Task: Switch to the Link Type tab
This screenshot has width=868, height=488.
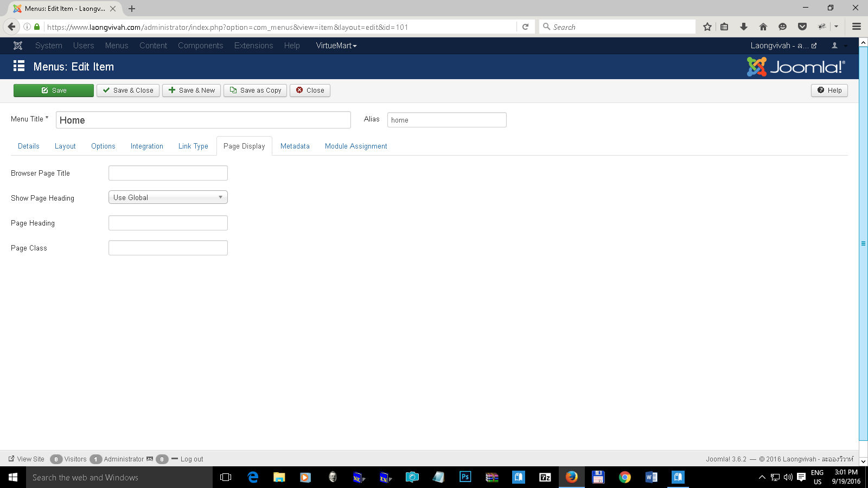Action: (x=193, y=146)
